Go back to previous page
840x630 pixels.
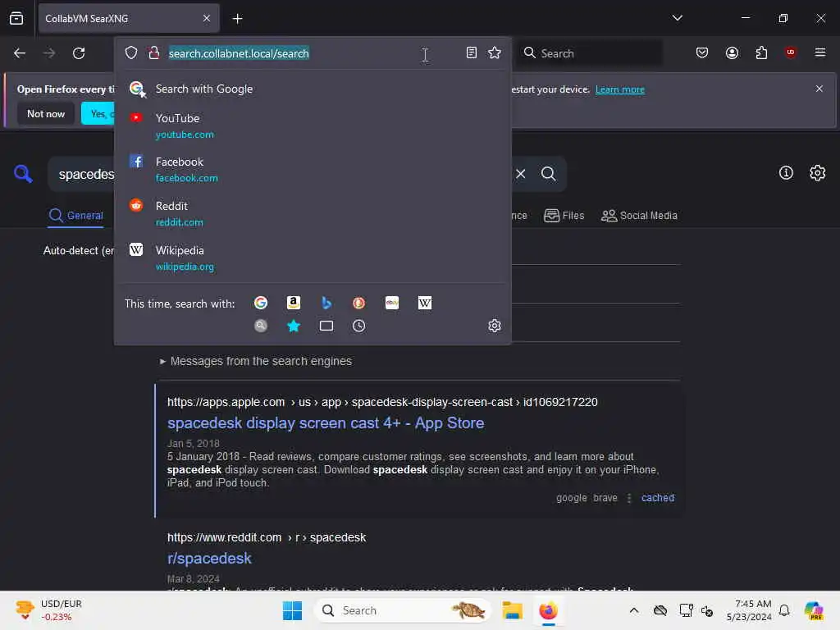click(20, 53)
